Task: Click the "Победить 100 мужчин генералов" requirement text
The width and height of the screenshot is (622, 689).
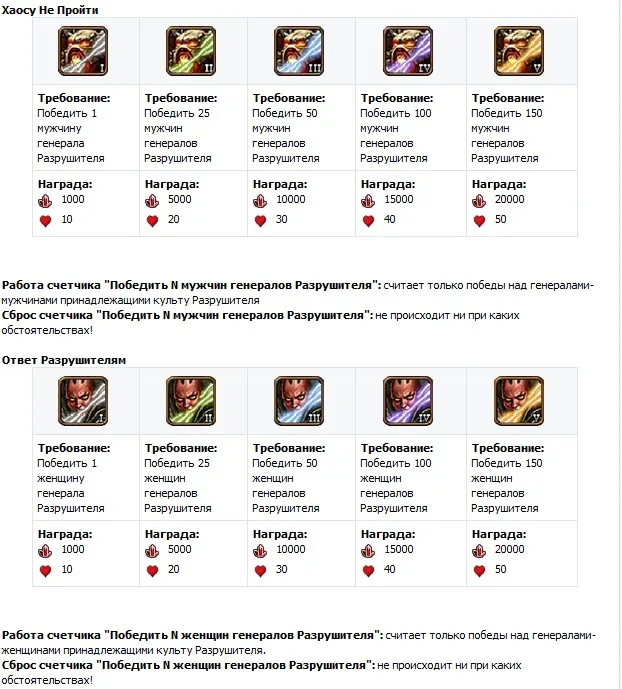Action: coord(396,128)
